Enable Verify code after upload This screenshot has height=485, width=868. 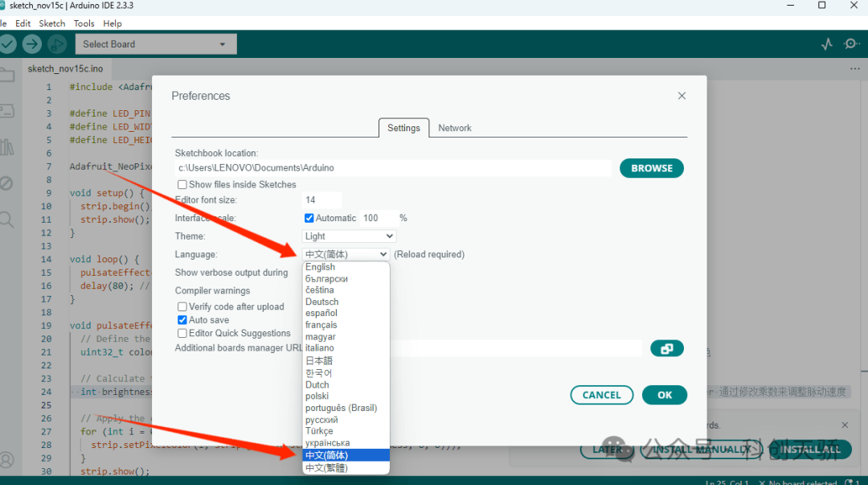click(182, 306)
